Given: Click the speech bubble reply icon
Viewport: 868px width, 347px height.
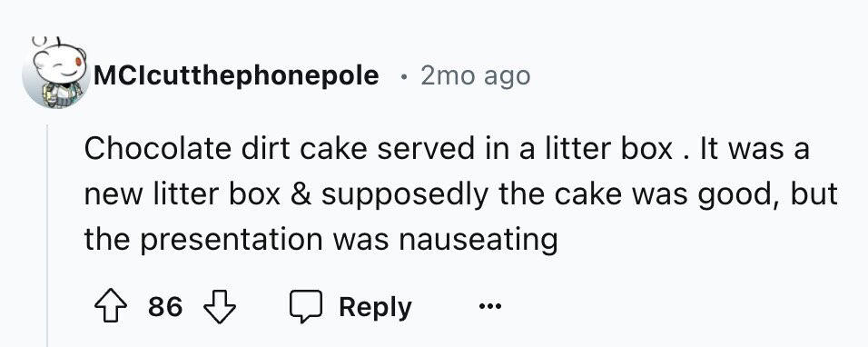Looking at the screenshot, I should click(x=306, y=307).
